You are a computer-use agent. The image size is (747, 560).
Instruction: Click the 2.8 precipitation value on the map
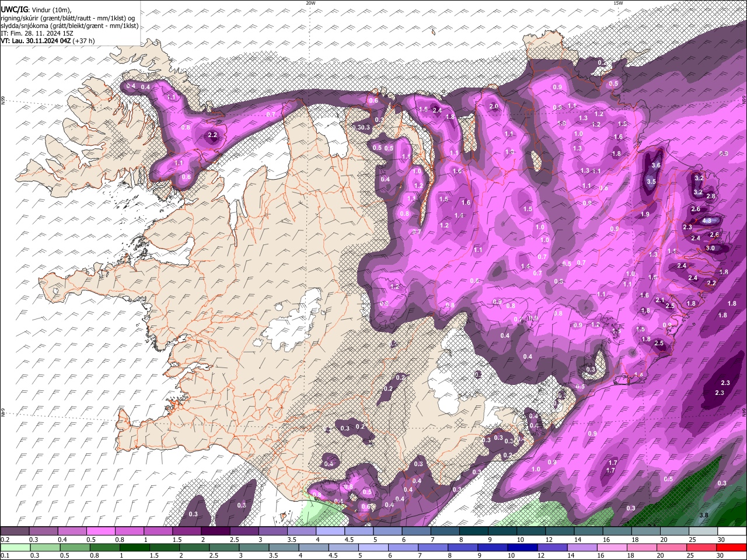pyautogui.click(x=711, y=196)
